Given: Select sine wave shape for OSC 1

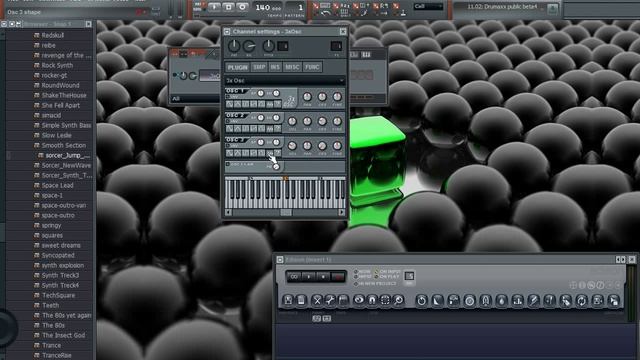Looking at the screenshot, I should click(x=229, y=104).
